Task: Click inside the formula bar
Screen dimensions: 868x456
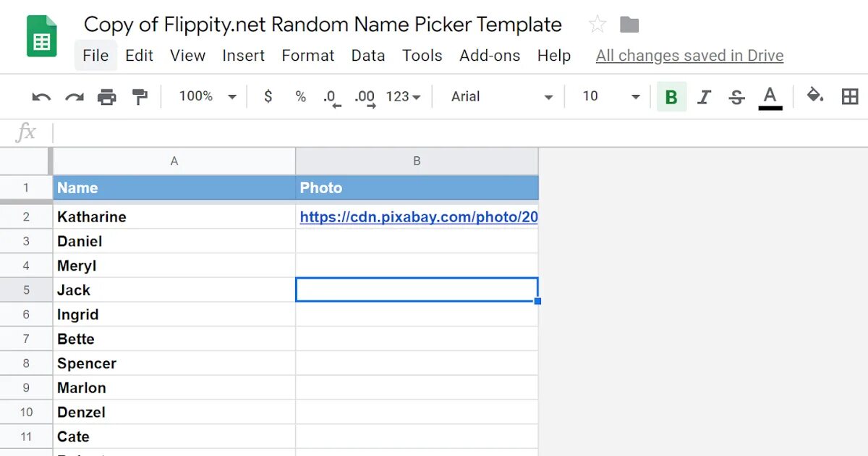Action: coord(434,132)
